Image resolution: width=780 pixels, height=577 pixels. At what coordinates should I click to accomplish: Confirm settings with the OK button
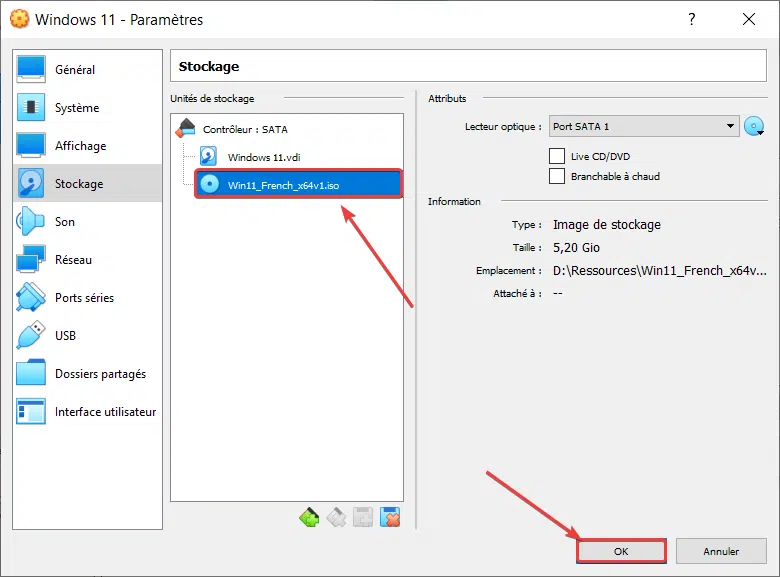pyautogui.click(x=621, y=551)
